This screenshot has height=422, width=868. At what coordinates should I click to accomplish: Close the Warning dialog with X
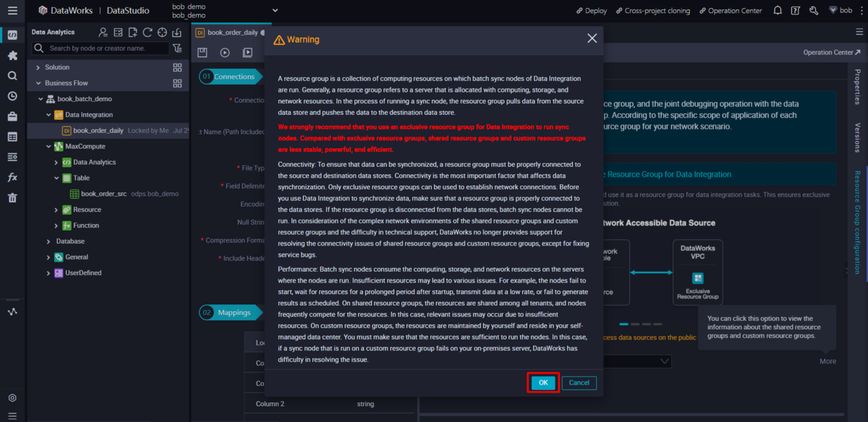(x=592, y=38)
